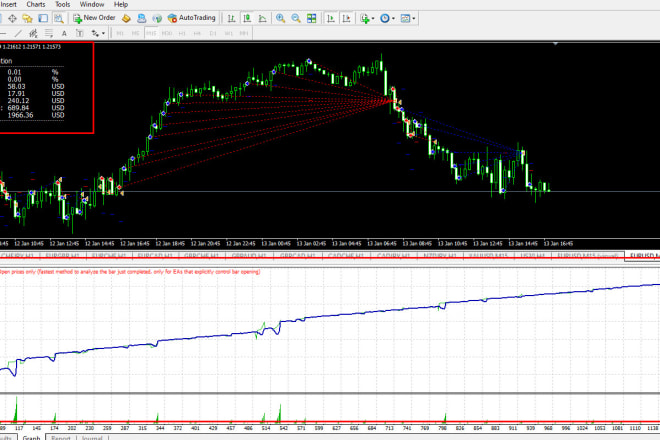Switch timeframe to M1
The width and height of the screenshot is (660, 440).
point(120,33)
